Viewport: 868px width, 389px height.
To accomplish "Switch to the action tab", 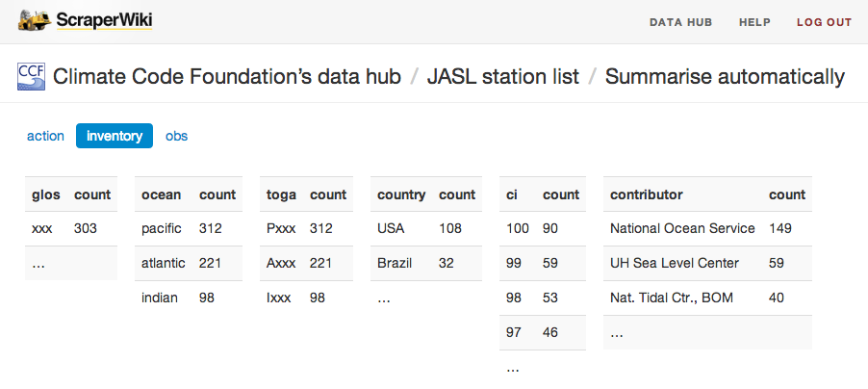I will pos(45,136).
